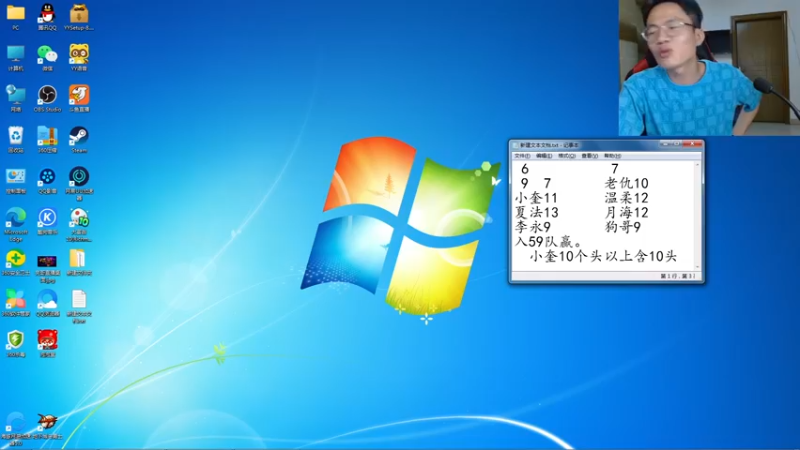Launch the YY语音 raccoon icon
The width and height of the screenshot is (800, 450).
click(x=79, y=54)
